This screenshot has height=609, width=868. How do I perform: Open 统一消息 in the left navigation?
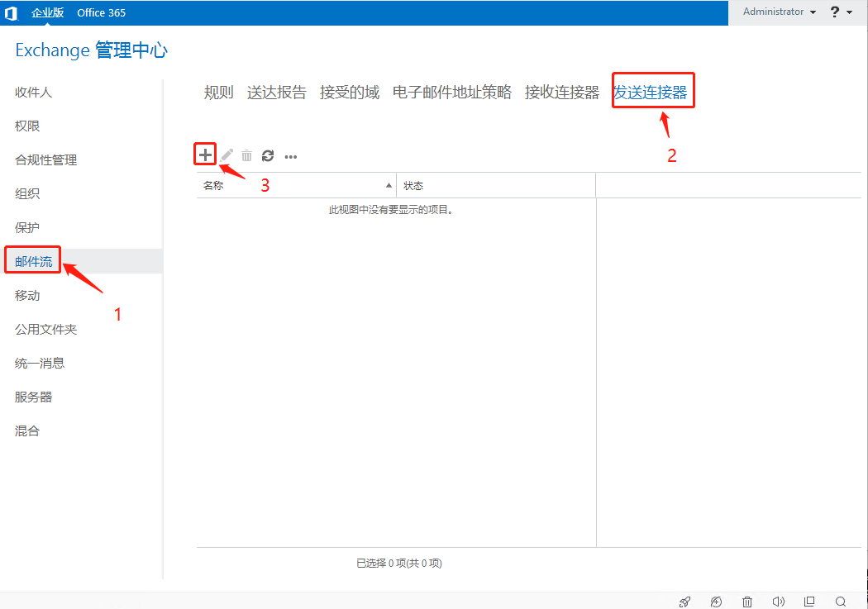click(40, 363)
